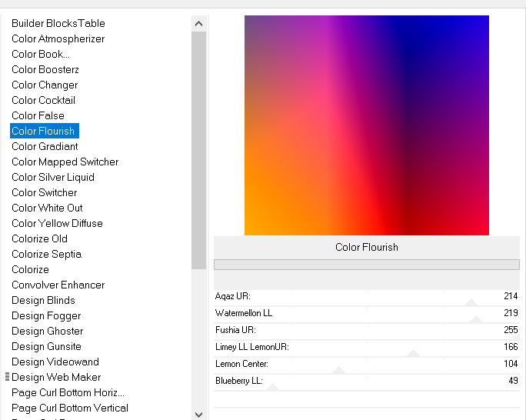Click the progress bar below Color Flourish title
The height and width of the screenshot is (420, 526).
(x=367, y=265)
